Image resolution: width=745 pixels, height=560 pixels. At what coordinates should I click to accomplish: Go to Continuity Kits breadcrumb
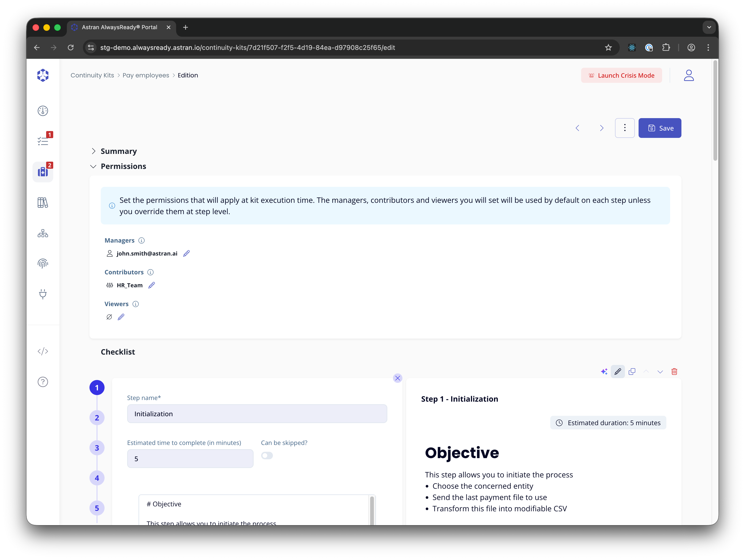pos(92,75)
